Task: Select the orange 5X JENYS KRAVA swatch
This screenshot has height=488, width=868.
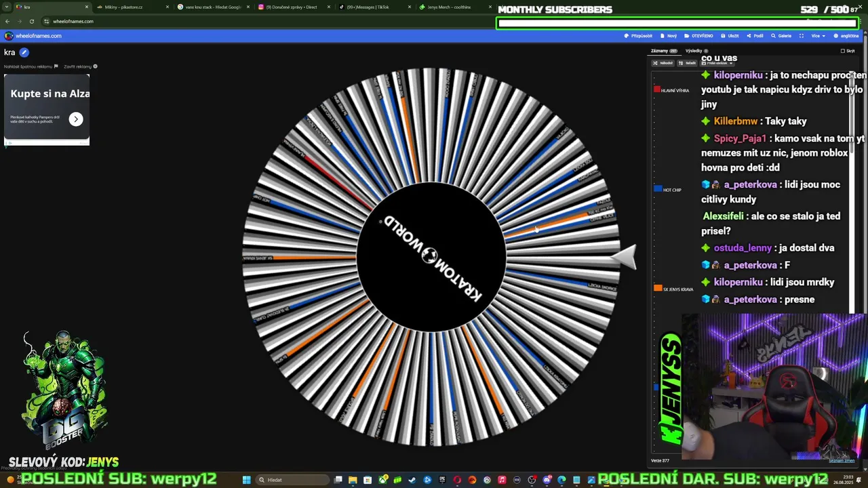Action: (658, 288)
